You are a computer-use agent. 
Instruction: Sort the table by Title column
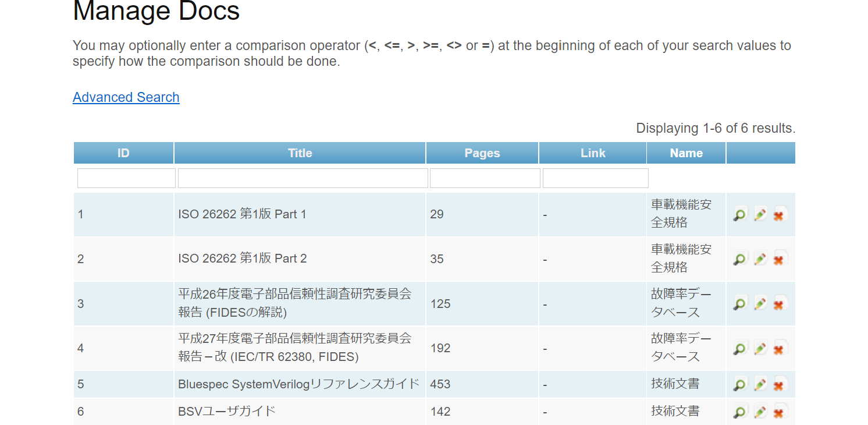coord(300,153)
